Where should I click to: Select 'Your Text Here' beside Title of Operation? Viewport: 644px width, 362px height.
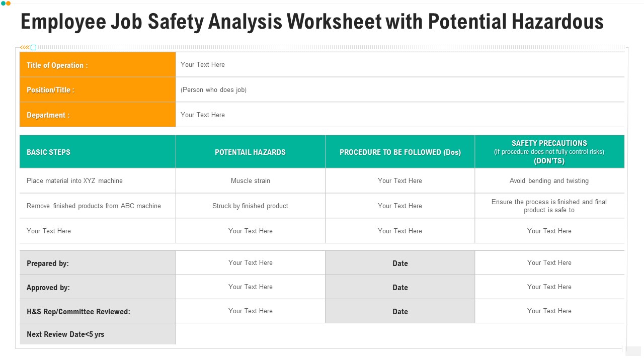[203, 64]
